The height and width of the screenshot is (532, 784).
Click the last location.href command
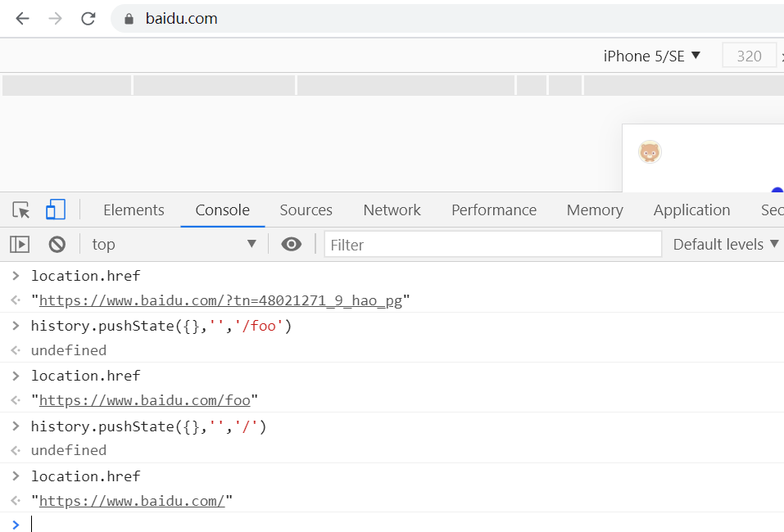click(85, 476)
